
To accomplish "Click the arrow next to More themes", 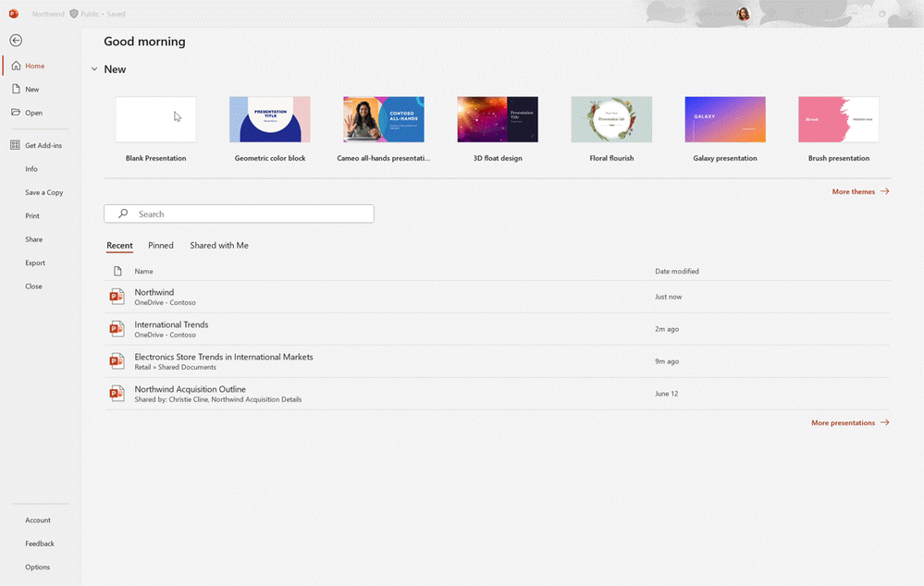I will point(884,191).
